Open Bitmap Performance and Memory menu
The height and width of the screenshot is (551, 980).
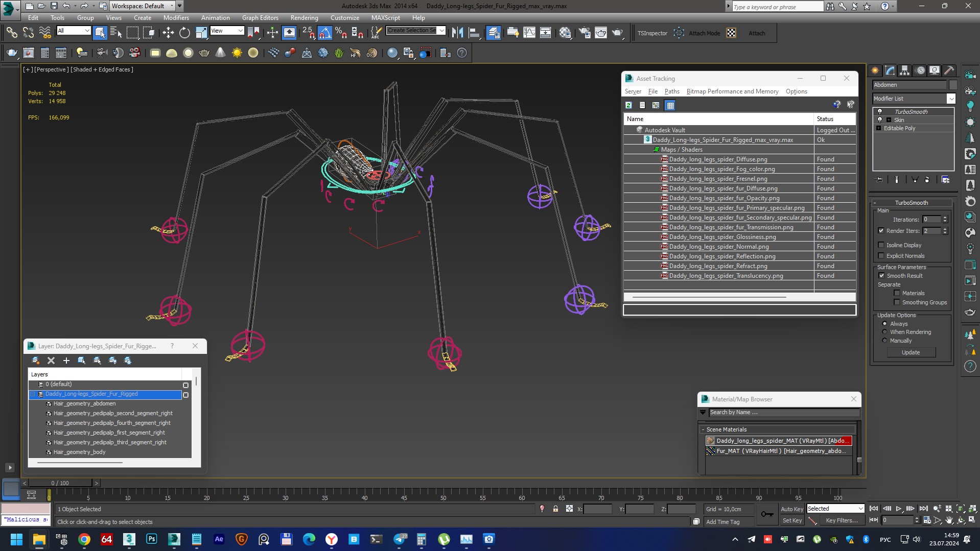[732, 91]
